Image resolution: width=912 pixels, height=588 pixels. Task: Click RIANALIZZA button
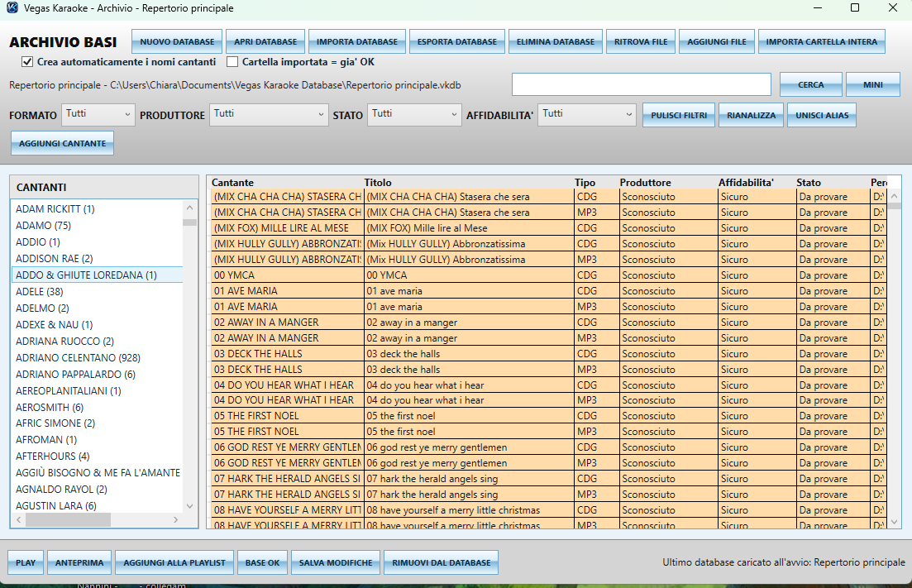[751, 115]
